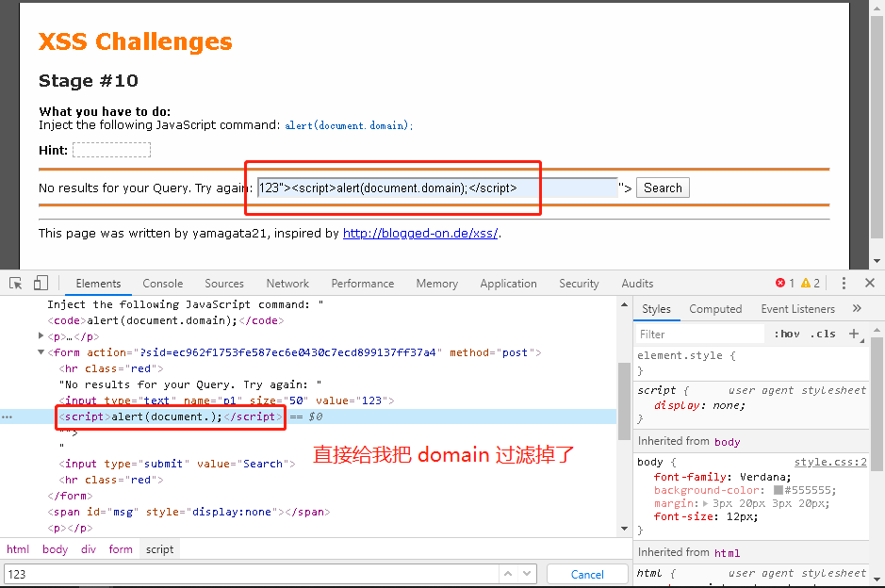Image resolution: width=885 pixels, height=588 pixels.
Task: Select html in the breadcrumb bar
Action: tap(18, 549)
